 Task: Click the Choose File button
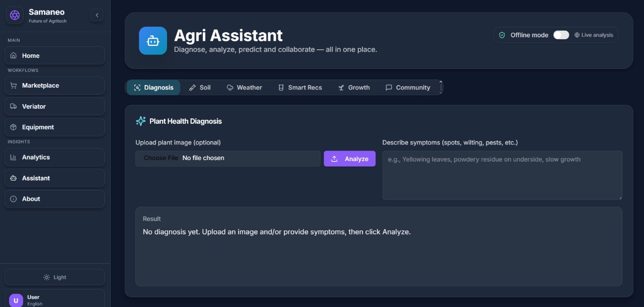click(160, 158)
